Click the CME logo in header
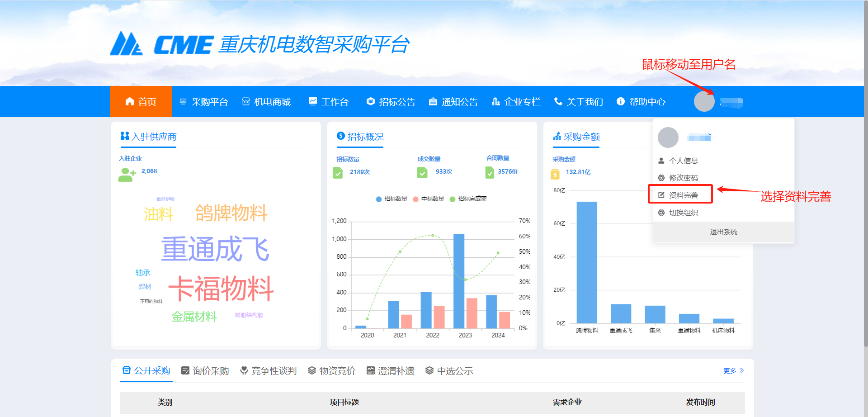This screenshot has height=417, width=868. [x=161, y=44]
